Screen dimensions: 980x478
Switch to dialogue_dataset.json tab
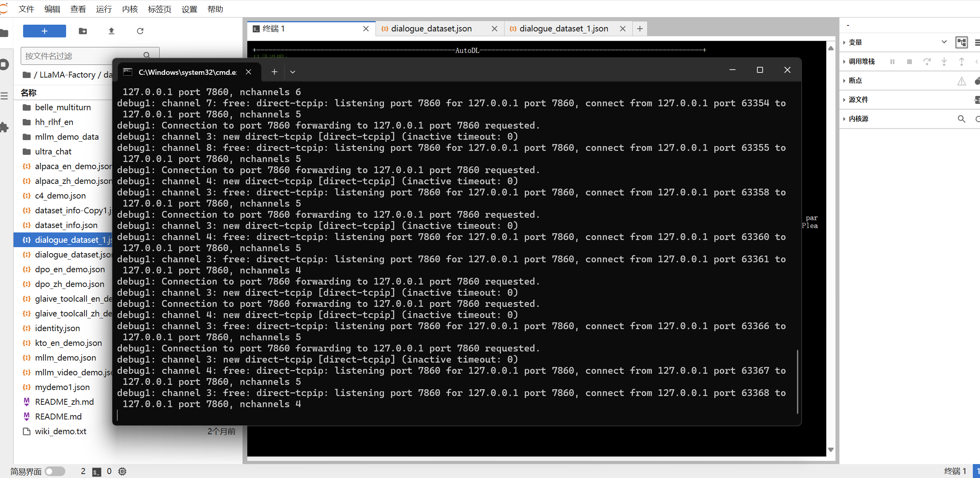point(431,29)
